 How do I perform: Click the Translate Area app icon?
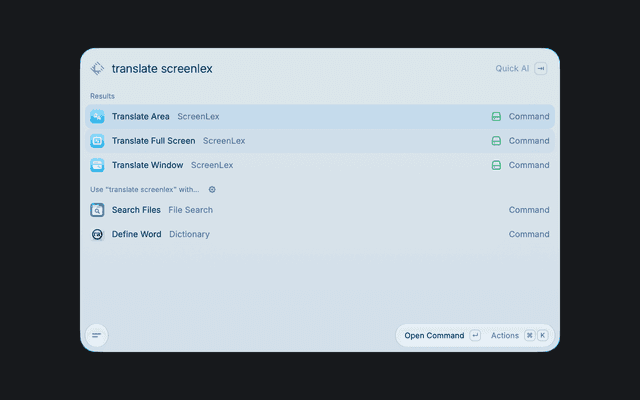97,116
